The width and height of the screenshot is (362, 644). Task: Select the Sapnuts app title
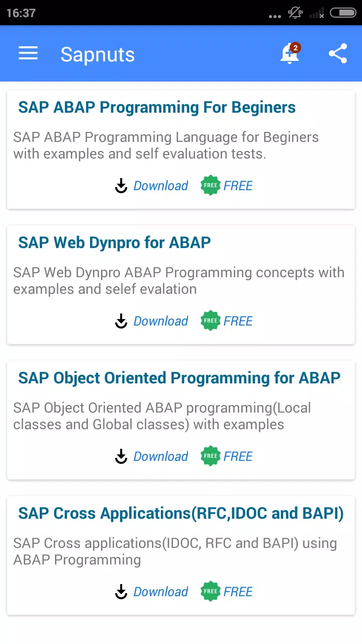[98, 54]
